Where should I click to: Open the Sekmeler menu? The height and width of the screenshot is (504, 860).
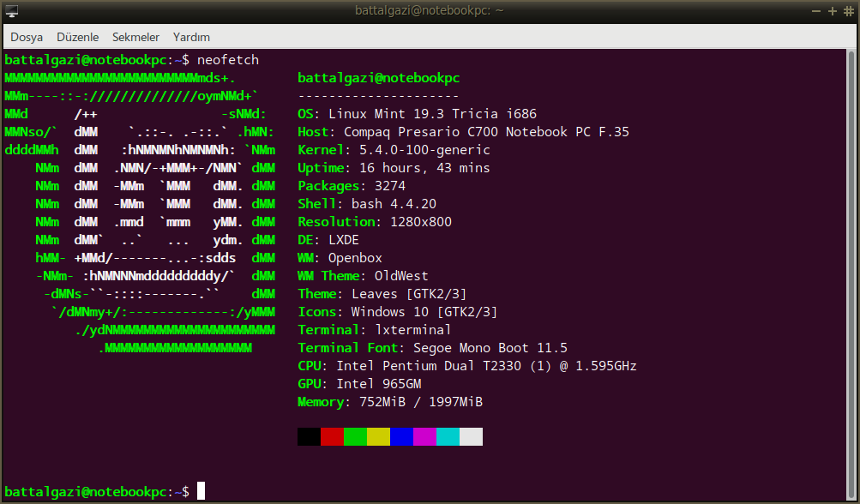point(135,38)
